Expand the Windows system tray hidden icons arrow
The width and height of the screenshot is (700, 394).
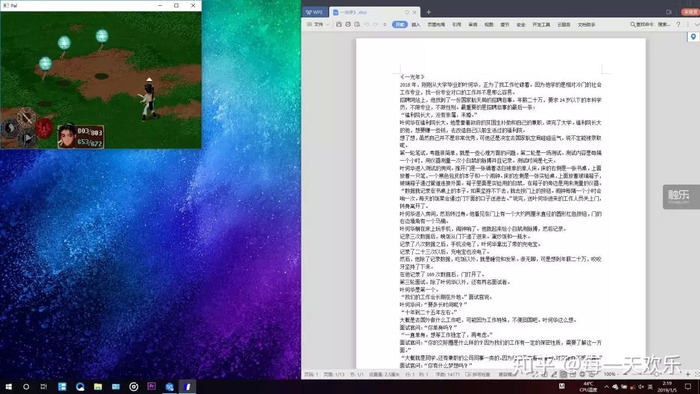click(x=606, y=386)
